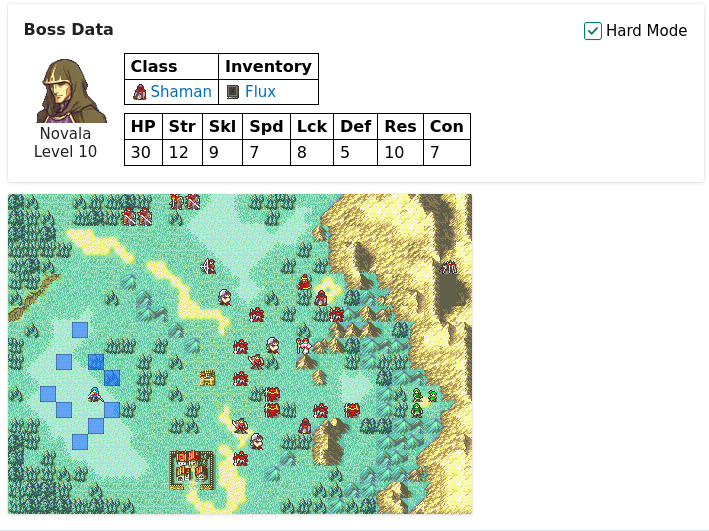Click the 'Boss Data' heading
The width and height of the screenshot is (709, 531).
pos(68,29)
